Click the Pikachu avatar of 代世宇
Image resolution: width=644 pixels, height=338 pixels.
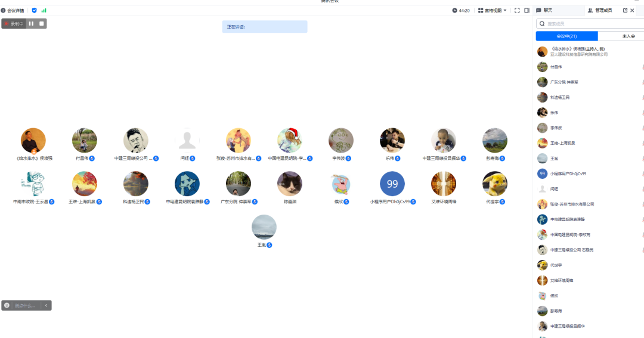click(495, 184)
